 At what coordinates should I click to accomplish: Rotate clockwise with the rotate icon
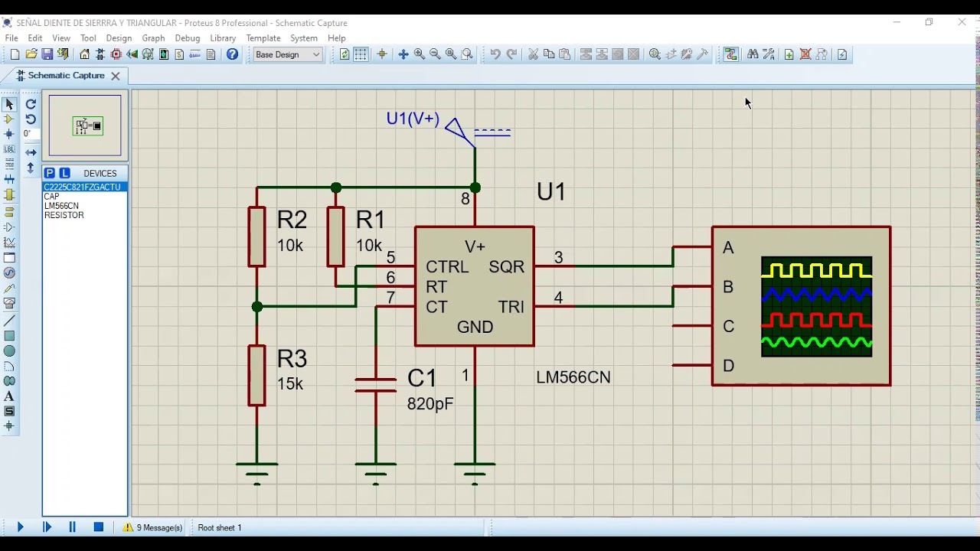[31, 104]
